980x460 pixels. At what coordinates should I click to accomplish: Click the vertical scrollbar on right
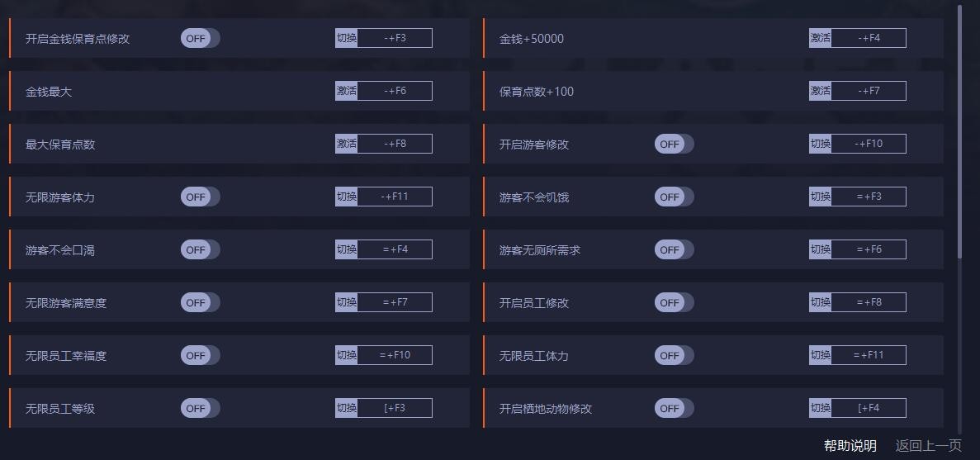pyautogui.click(x=959, y=132)
